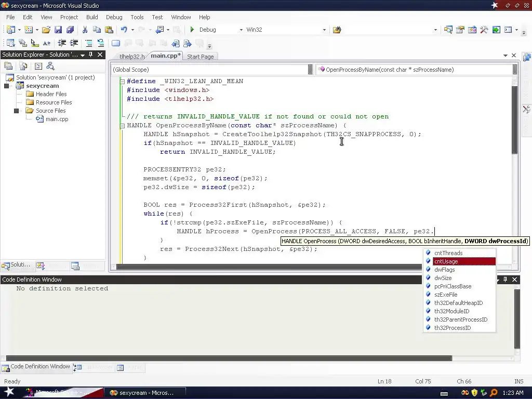Screen dimensions: 532x399
Task: Open Solution Explorer from the toolbar icon
Action: click(x=448, y=30)
